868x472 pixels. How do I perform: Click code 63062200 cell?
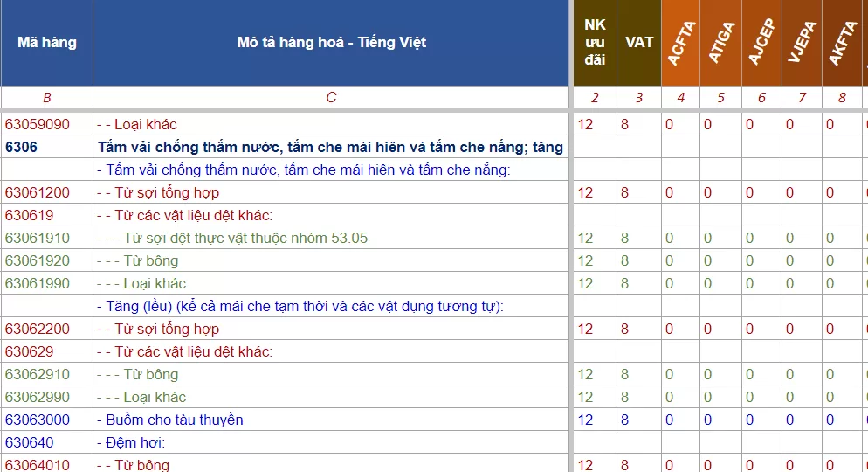[46, 329]
